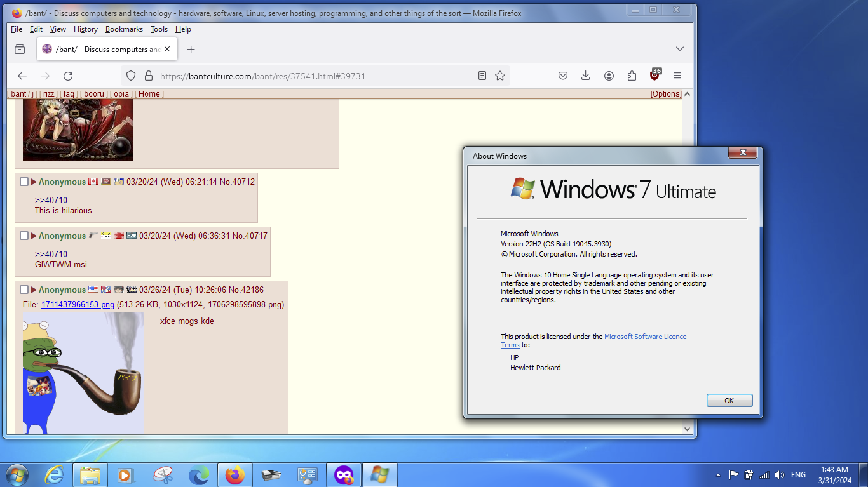Click the Firefox reload page button

[68, 76]
